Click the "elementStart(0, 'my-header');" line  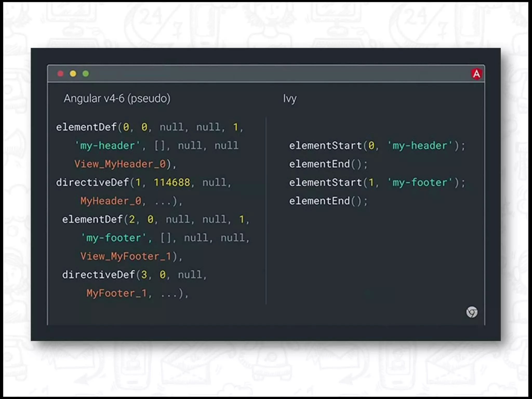click(x=377, y=146)
